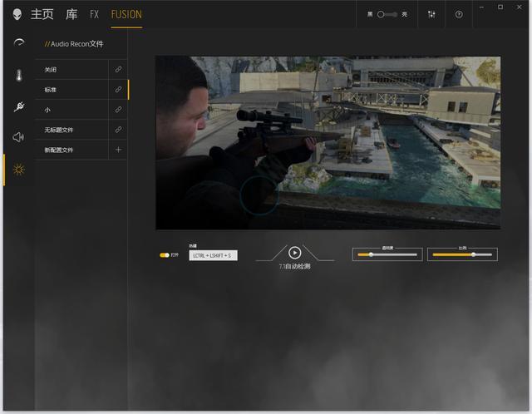Click link icon for 小 profile

pos(118,109)
